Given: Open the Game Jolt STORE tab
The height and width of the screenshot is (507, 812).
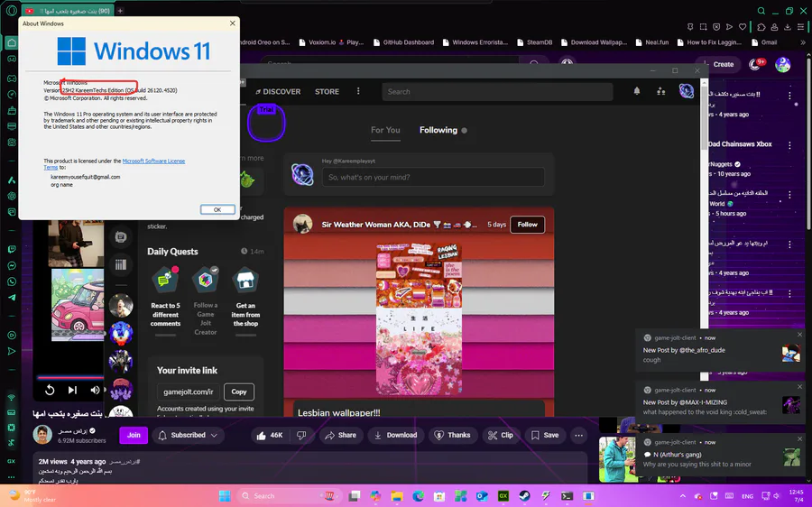Looking at the screenshot, I should pyautogui.click(x=327, y=92).
